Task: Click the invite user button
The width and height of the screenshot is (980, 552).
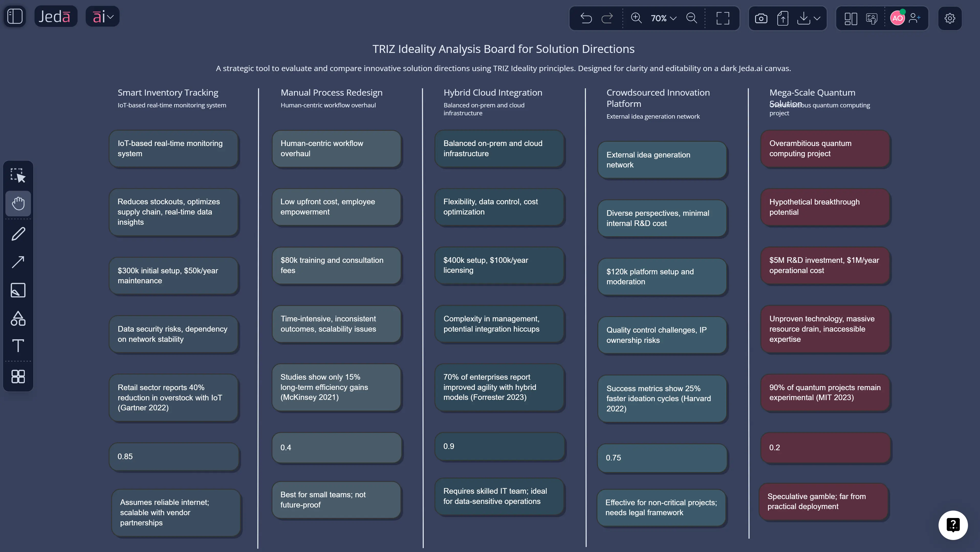Action: pyautogui.click(x=914, y=18)
